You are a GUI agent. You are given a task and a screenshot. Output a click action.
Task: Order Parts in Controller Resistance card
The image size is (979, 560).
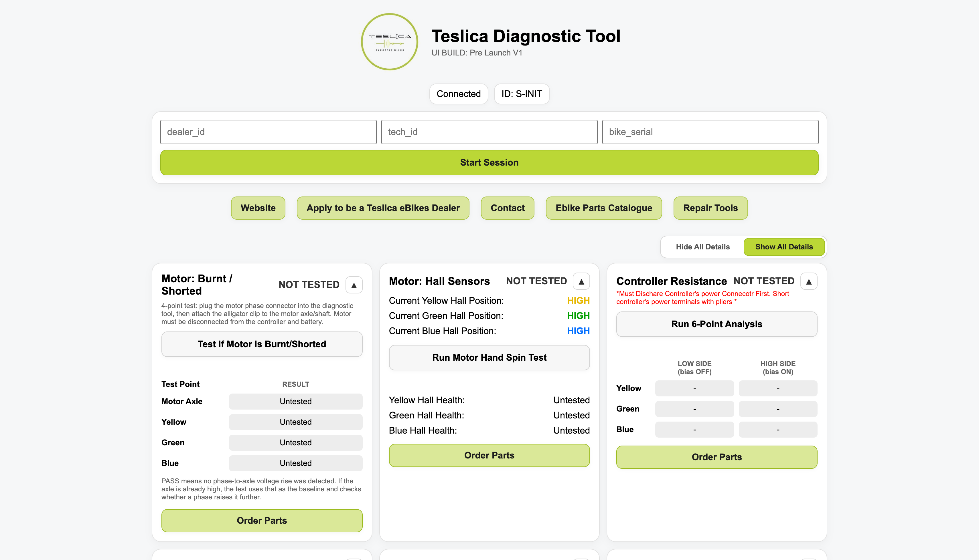pyautogui.click(x=717, y=457)
